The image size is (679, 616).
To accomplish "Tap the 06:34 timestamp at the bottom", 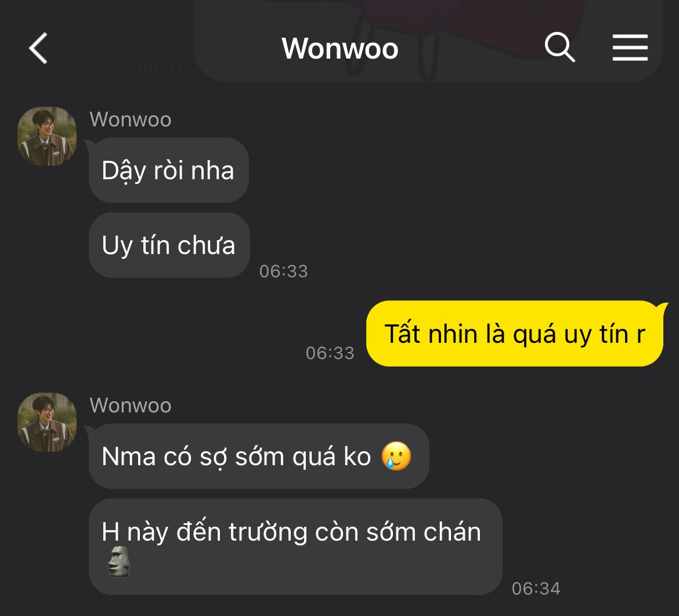I will coord(536,589).
